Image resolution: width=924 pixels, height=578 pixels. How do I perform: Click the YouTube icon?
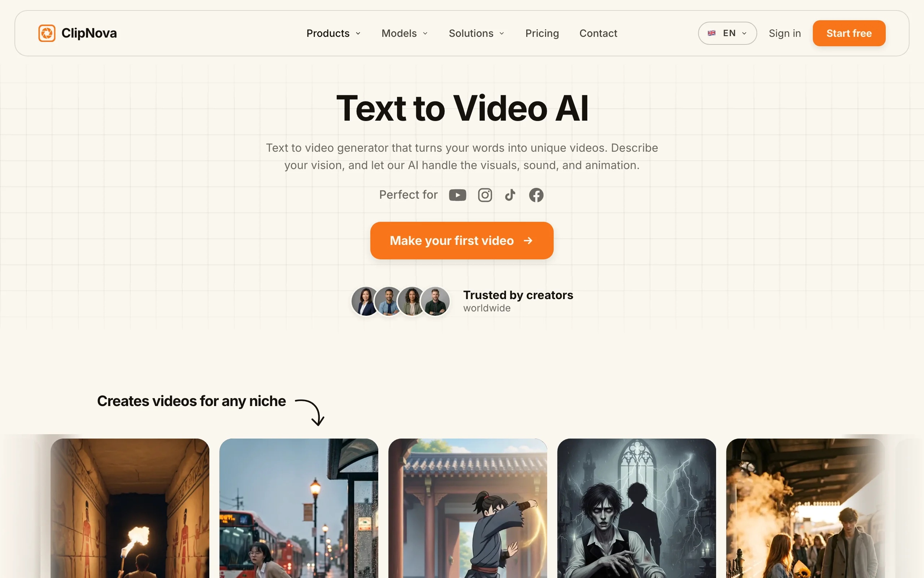(457, 195)
